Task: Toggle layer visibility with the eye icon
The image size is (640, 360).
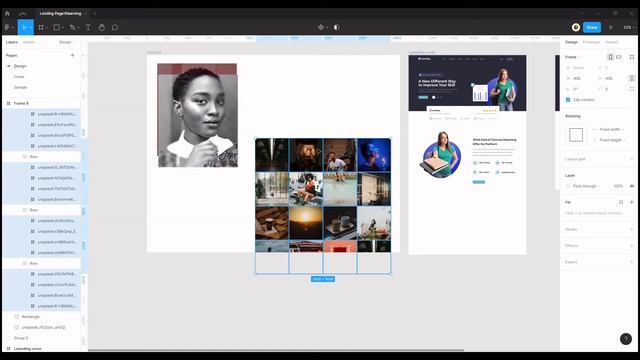Action: click(632, 186)
